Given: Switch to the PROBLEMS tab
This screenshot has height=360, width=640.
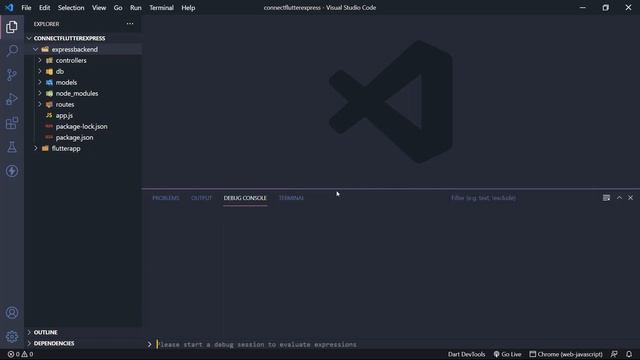Looking at the screenshot, I should pos(166,198).
